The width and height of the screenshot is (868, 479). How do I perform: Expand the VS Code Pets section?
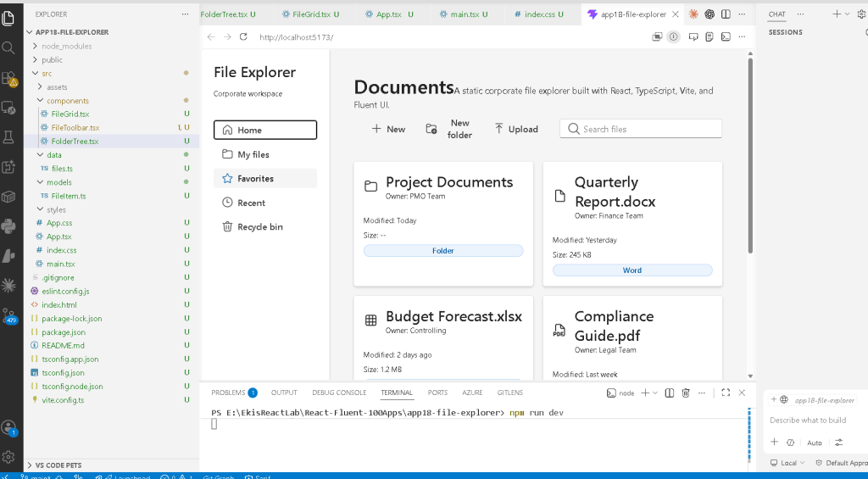[x=111, y=465]
